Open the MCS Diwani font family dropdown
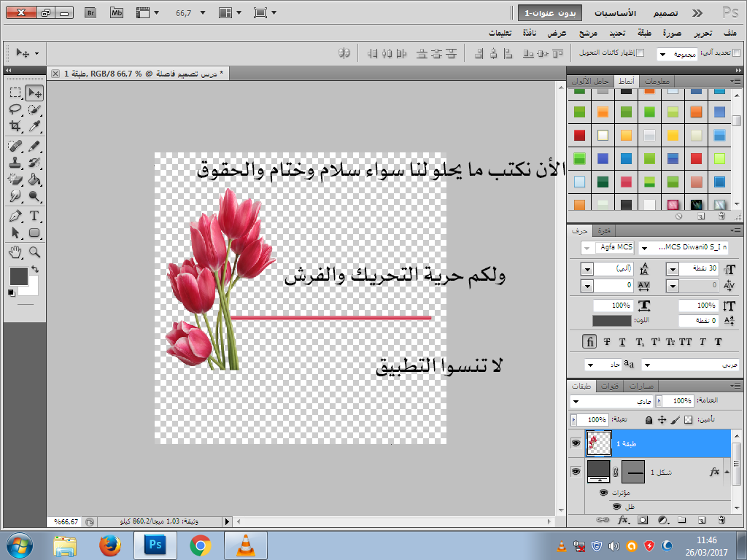The height and width of the screenshot is (560, 747). [643, 248]
